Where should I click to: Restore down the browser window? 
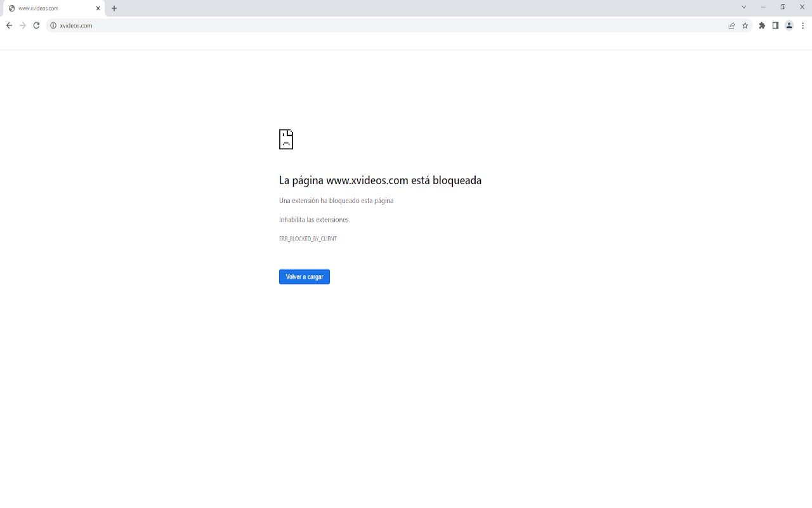783,7
